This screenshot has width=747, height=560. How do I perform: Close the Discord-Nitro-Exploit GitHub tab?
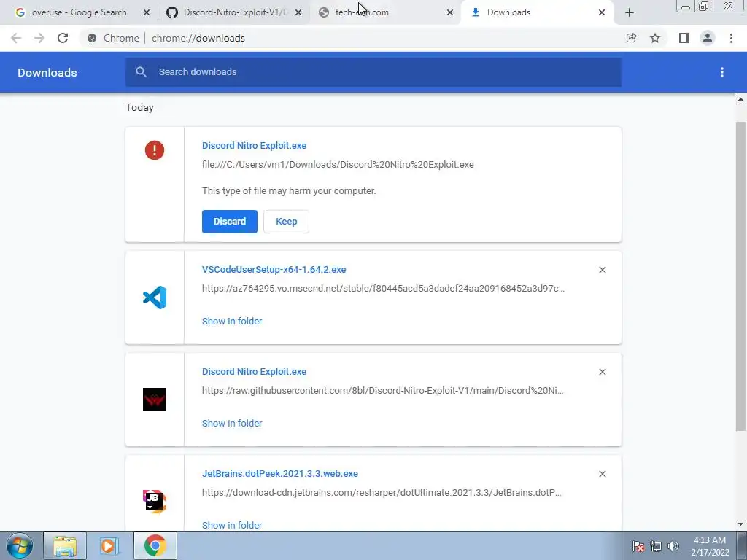[x=298, y=12]
